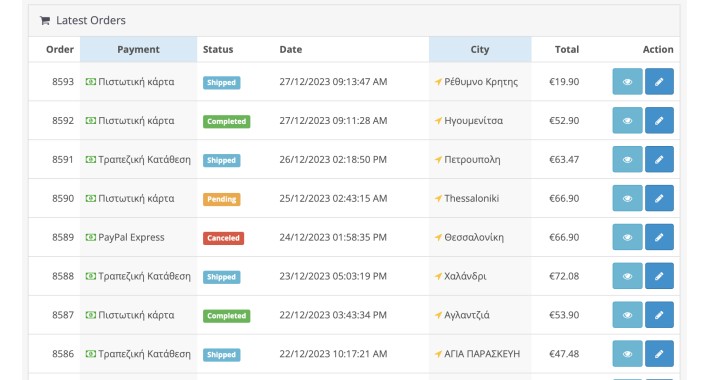Screen dimensions: 710x380
Task: Click the City column header
Action: coord(480,49)
